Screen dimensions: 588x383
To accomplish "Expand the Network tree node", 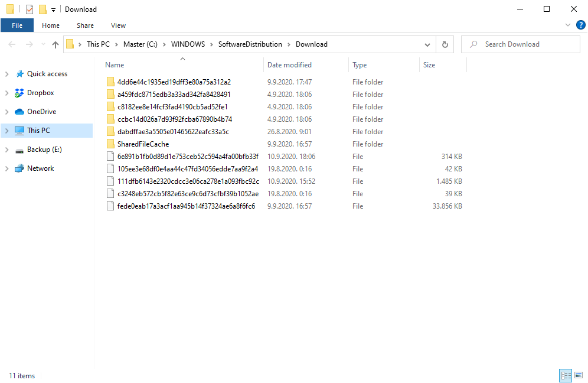I will pos(6,168).
